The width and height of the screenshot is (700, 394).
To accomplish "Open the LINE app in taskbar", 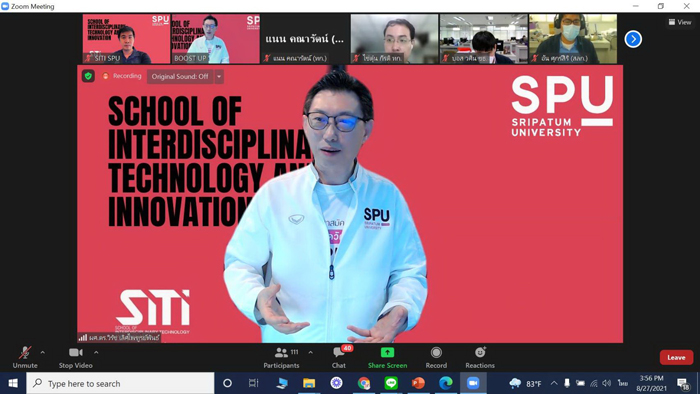I will (x=391, y=383).
